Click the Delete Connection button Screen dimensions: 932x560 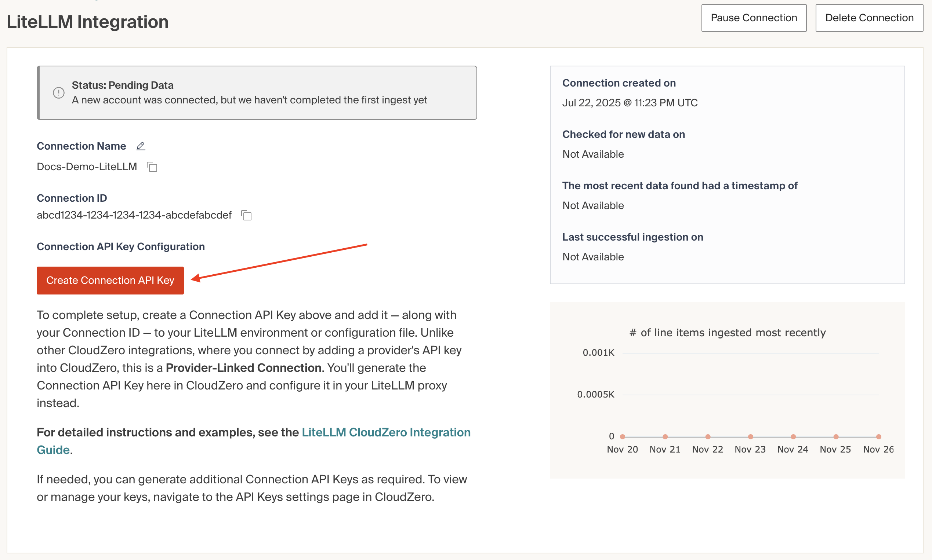pos(869,18)
